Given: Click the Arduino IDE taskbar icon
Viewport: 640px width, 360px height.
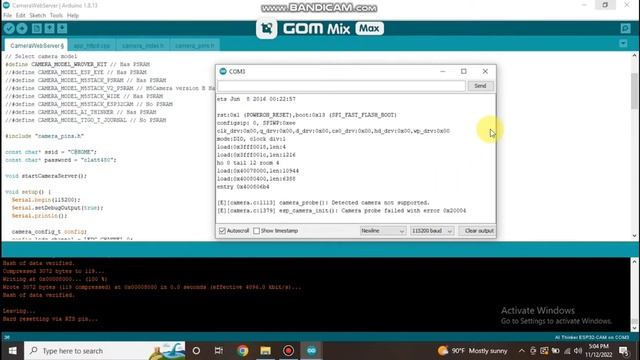Looking at the screenshot, I should [x=311, y=351].
